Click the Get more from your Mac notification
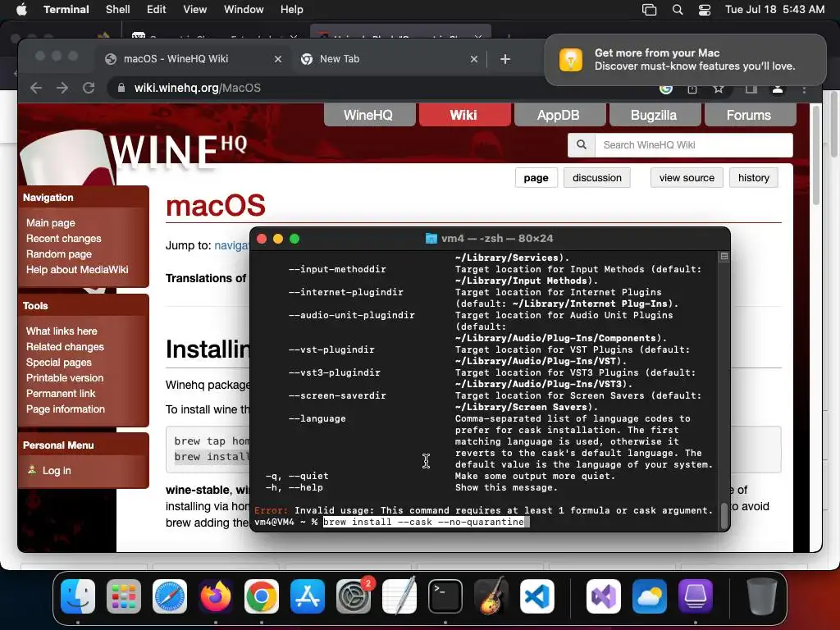This screenshot has width=840, height=630. 685,59
